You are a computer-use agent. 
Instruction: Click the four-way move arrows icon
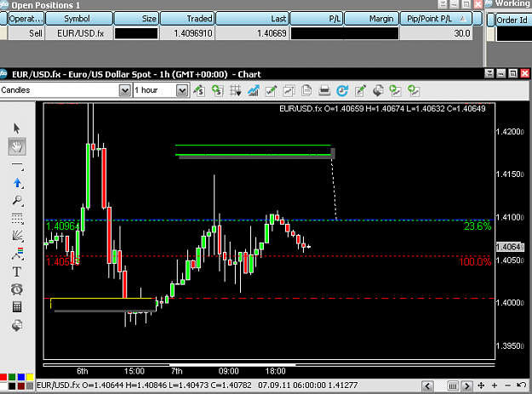pos(481,385)
